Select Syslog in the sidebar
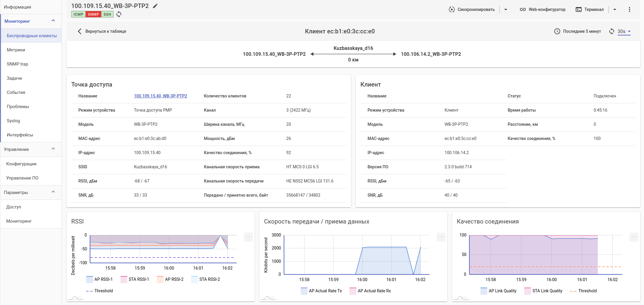 [x=13, y=121]
